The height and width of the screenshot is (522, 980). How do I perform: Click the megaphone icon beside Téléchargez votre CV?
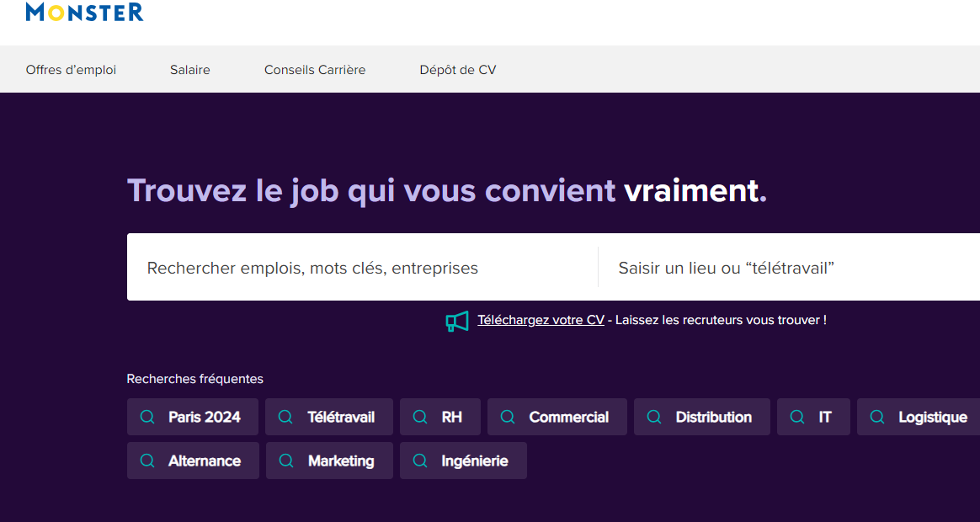[456, 321]
